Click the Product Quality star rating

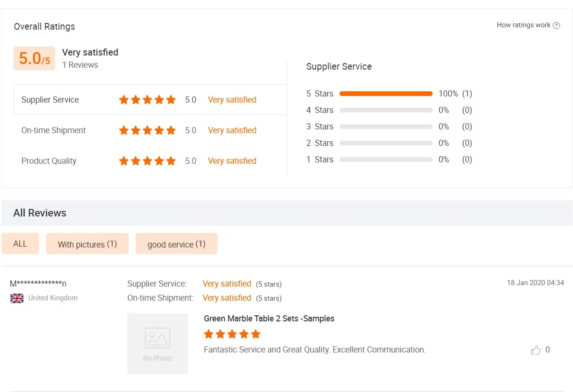tap(147, 161)
